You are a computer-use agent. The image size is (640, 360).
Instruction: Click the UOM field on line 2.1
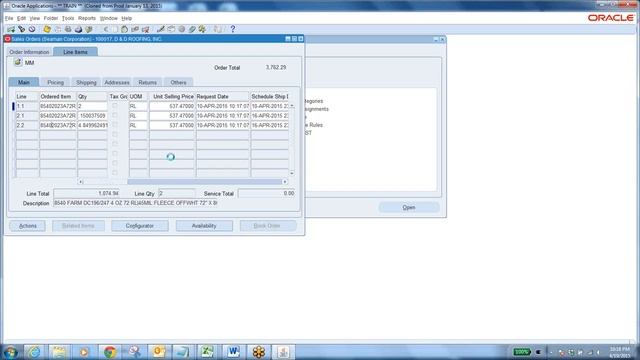click(138, 116)
